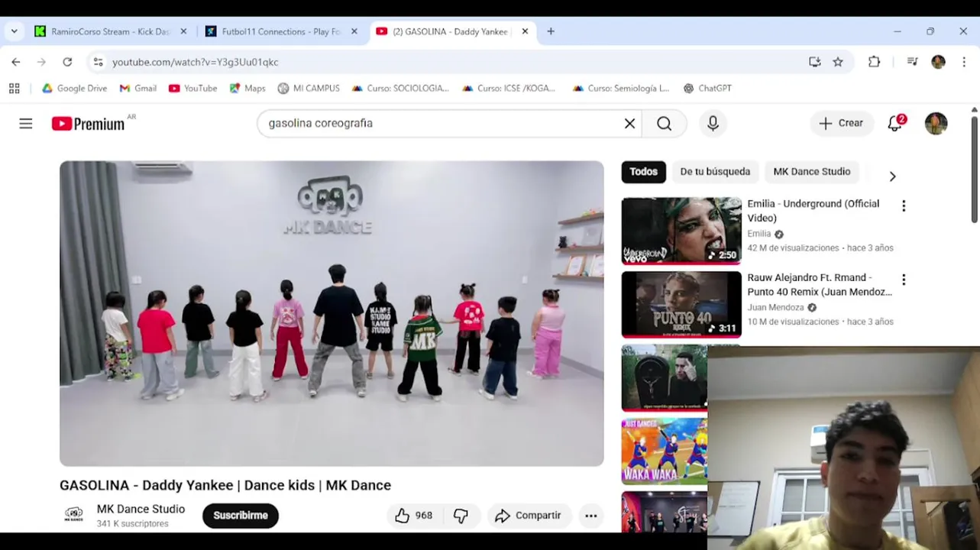Open the notifications bell

[895, 124]
